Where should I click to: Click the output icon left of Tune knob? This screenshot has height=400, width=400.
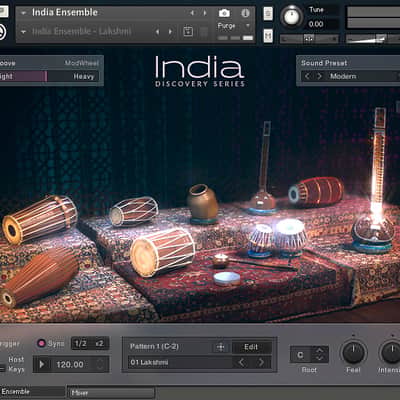click(x=268, y=14)
